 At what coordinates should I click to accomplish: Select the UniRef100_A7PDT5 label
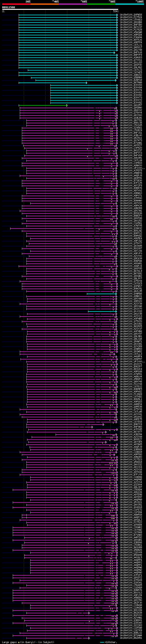coord(131,171)
